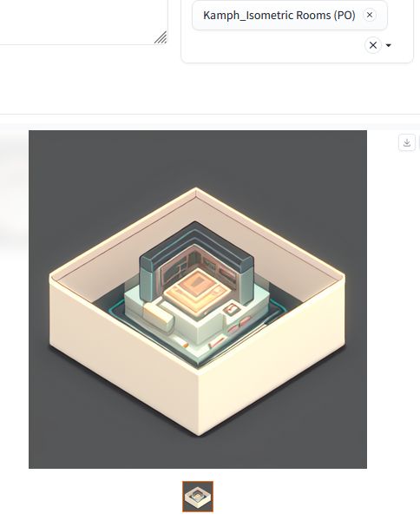Viewport: 420px width, 520px height.
Task: Click the orange screen in the room image
Action: [197, 289]
